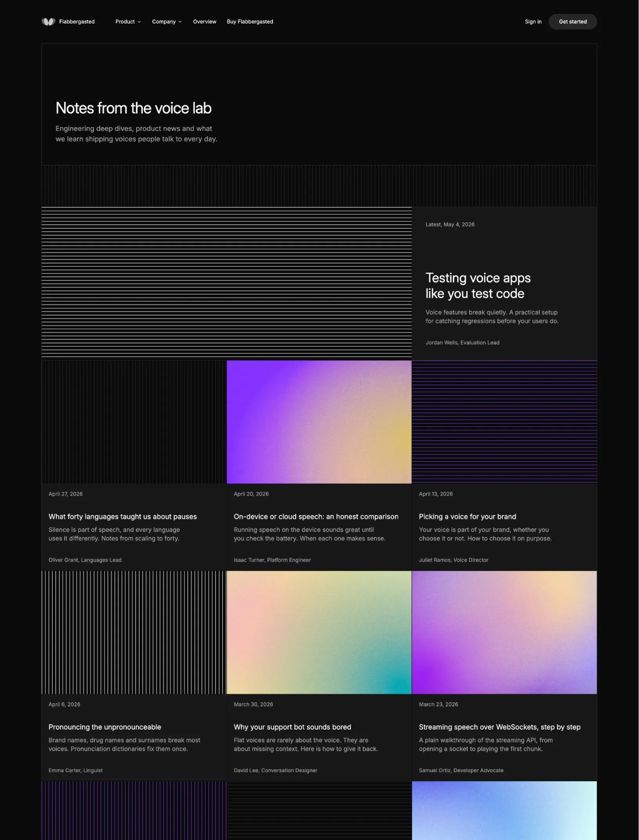Click Isaac Turner, Platform Engineer byline
The height and width of the screenshot is (840, 639).
[272, 560]
